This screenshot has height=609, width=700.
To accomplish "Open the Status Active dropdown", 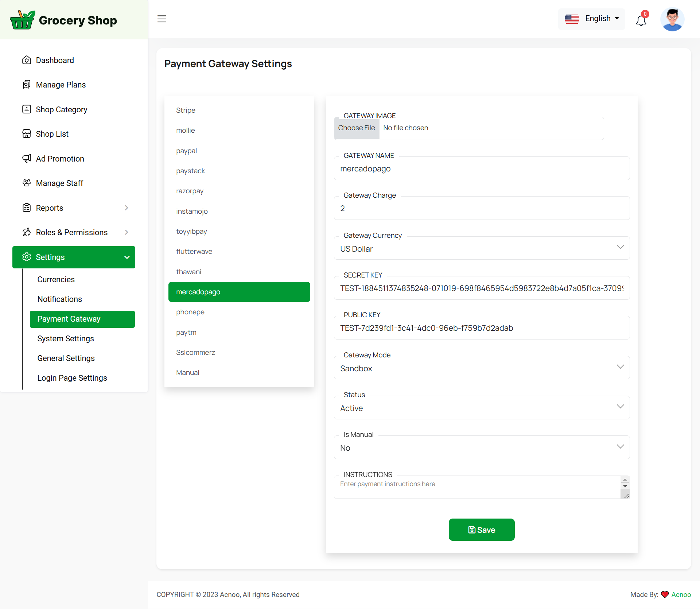I will (x=482, y=408).
